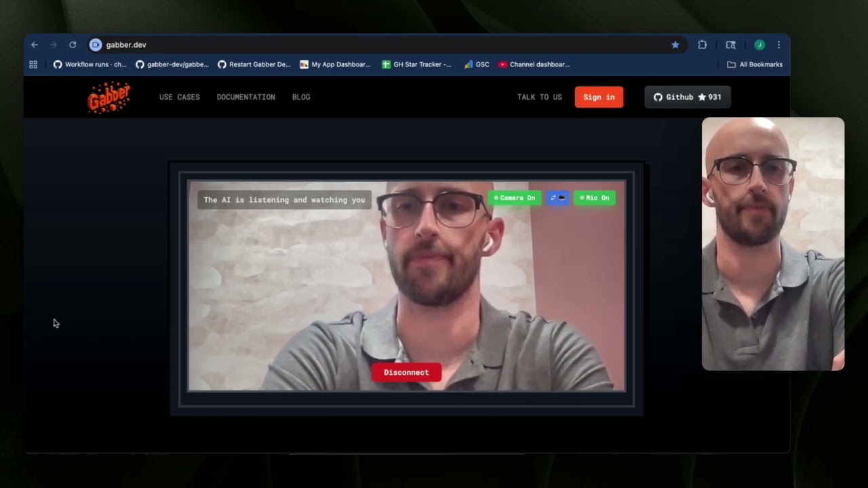This screenshot has height=488, width=868.
Task: Focus the gabber.dev address bar
Action: (x=387, y=45)
